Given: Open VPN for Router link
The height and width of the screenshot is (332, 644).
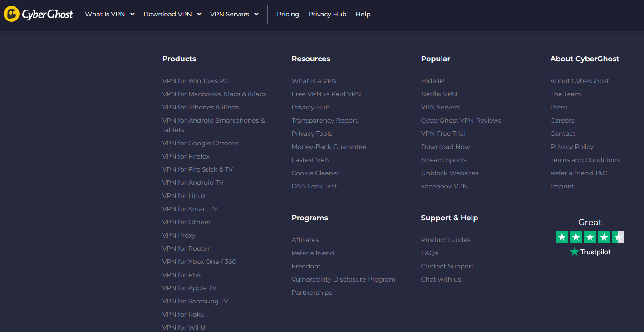Looking at the screenshot, I should tap(186, 248).
